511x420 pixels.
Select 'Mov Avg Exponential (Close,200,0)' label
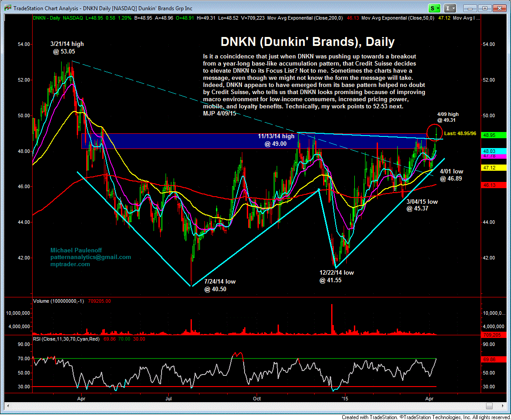(x=305, y=18)
